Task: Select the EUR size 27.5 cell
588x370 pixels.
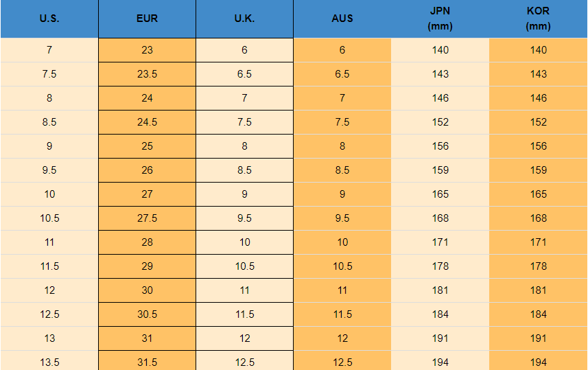Action: click(147, 218)
